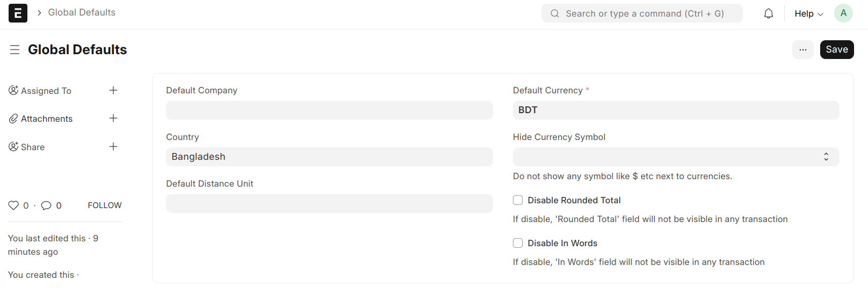This screenshot has width=868, height=295.
Task: Click the ERPNext home logo
Action: [x=18, y=13]
